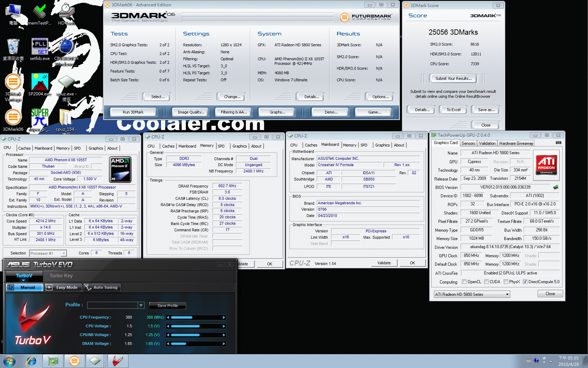The height and width of the screenshot is (368, 588).
Task: Click the Run 3DMark button
Action: click(133, 112)
